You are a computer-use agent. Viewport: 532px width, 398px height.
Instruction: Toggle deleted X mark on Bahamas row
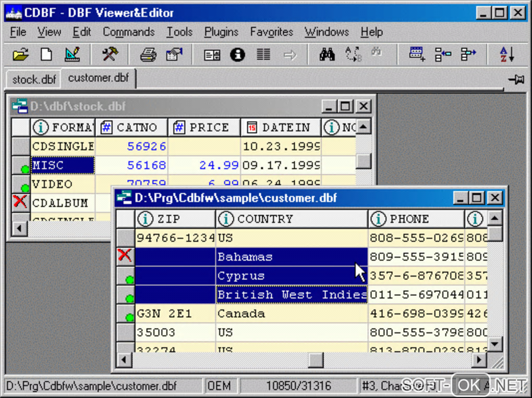[125, 255]
